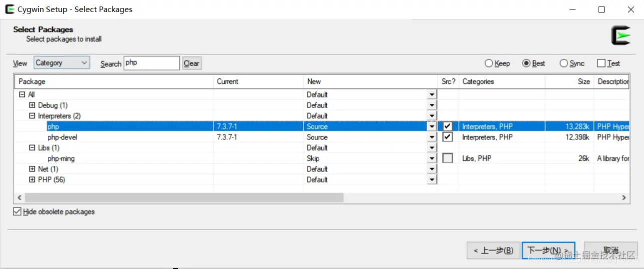
Task: Click the 上一步(B) back button
Action: point(493,250)
